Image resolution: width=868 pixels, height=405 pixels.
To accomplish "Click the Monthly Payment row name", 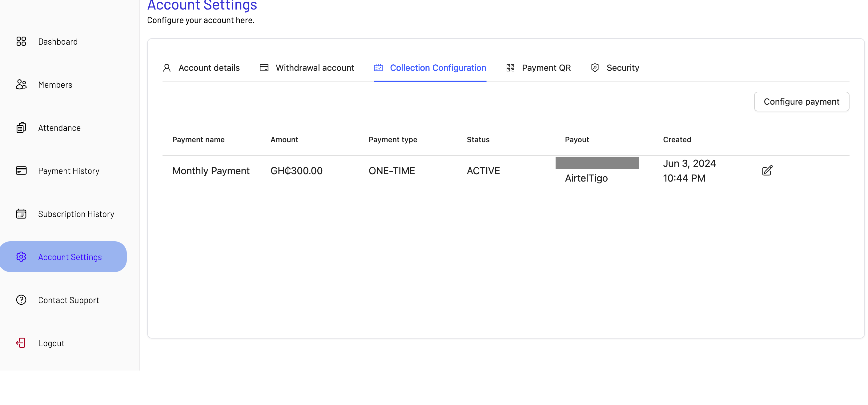I will (x=211, y=171).
